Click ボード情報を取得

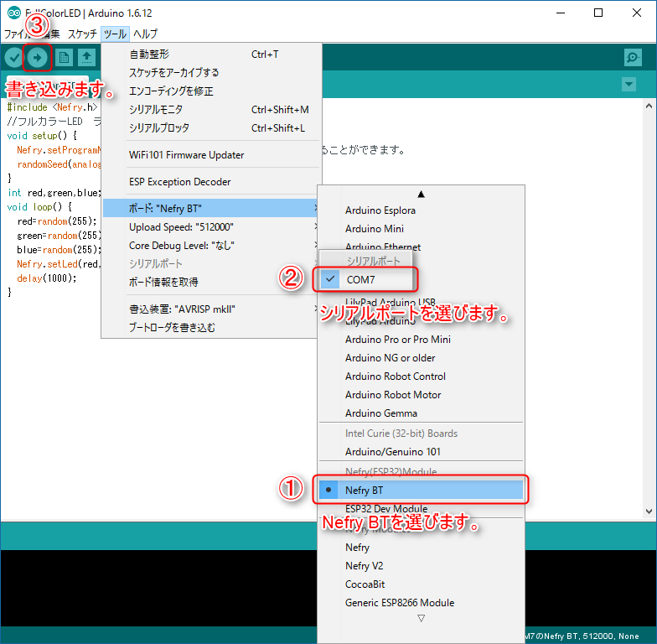coord(211,282)
